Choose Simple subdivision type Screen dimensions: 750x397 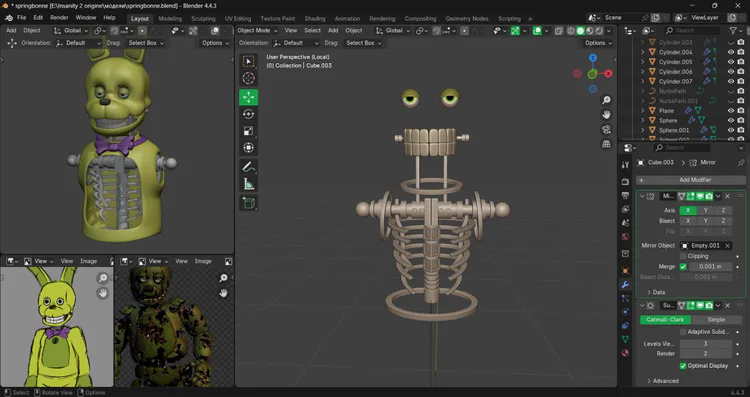coord(716,320)
